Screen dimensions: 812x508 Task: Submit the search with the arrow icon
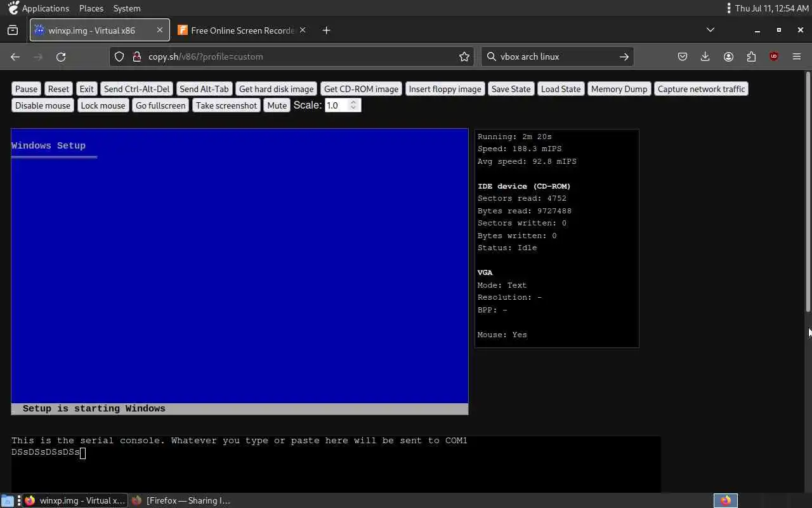pyautogui.click(x=624, y=57)
